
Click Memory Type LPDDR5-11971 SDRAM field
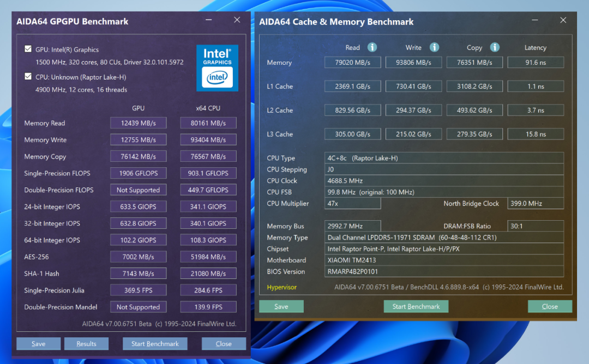[444, 238]
